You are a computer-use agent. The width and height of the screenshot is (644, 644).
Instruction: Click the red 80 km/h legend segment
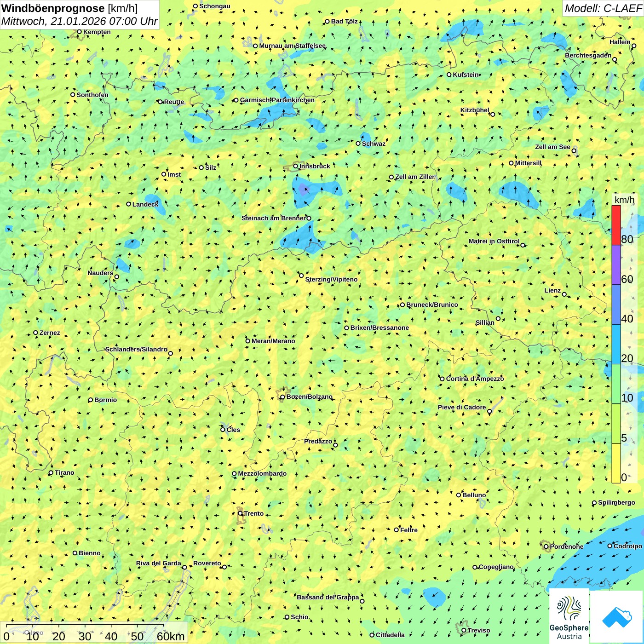click(616, 225)
